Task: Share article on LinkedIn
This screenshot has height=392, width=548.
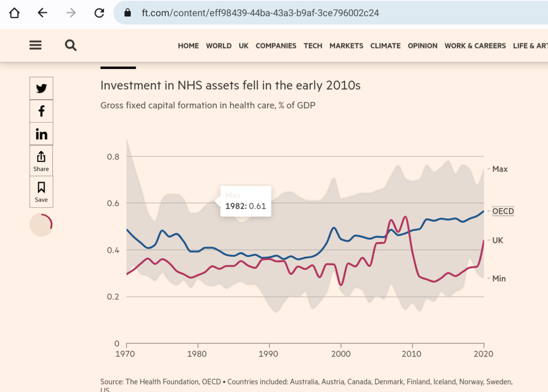Action: pos(41,134)
